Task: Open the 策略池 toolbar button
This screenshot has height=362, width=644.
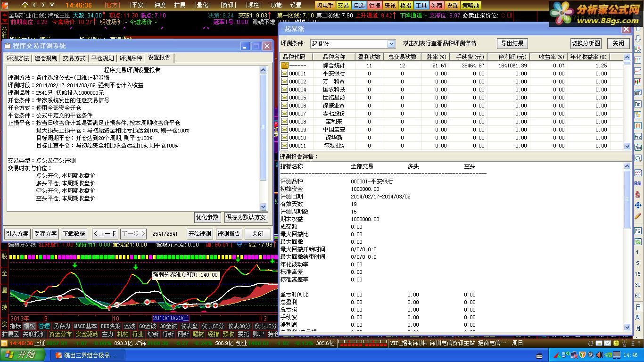Action: (471, 5)
